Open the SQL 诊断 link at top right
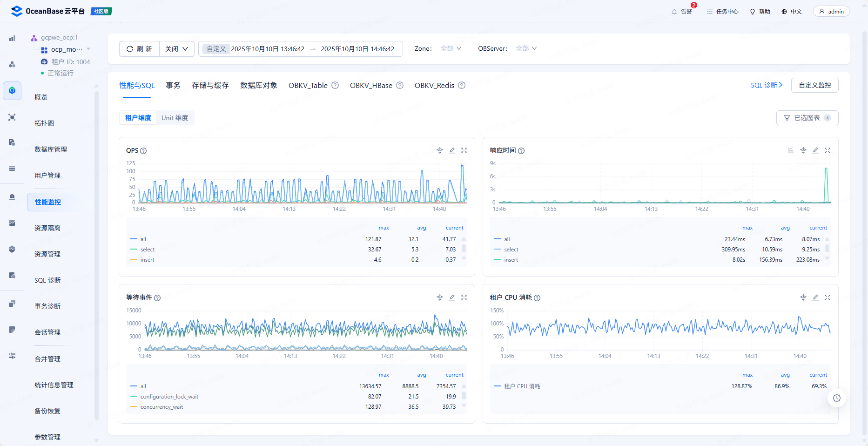The width and height of the screenshot is (868, 446). click(766, 85)
